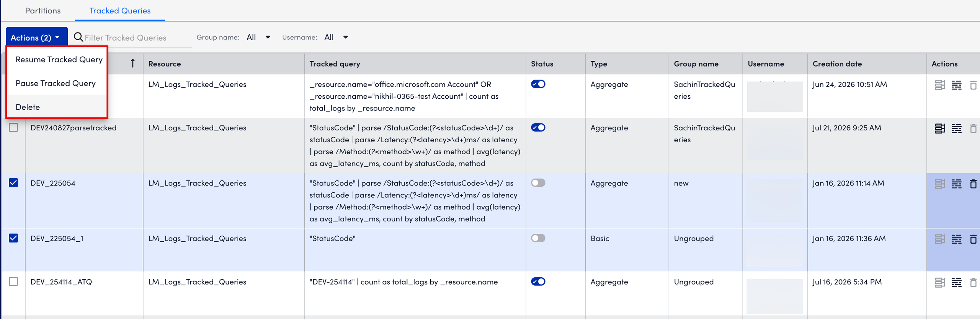The image size is (980, 319).
Task: Enable the DEV_225054_1 status toggle
Action: click(x=538, y=238)
